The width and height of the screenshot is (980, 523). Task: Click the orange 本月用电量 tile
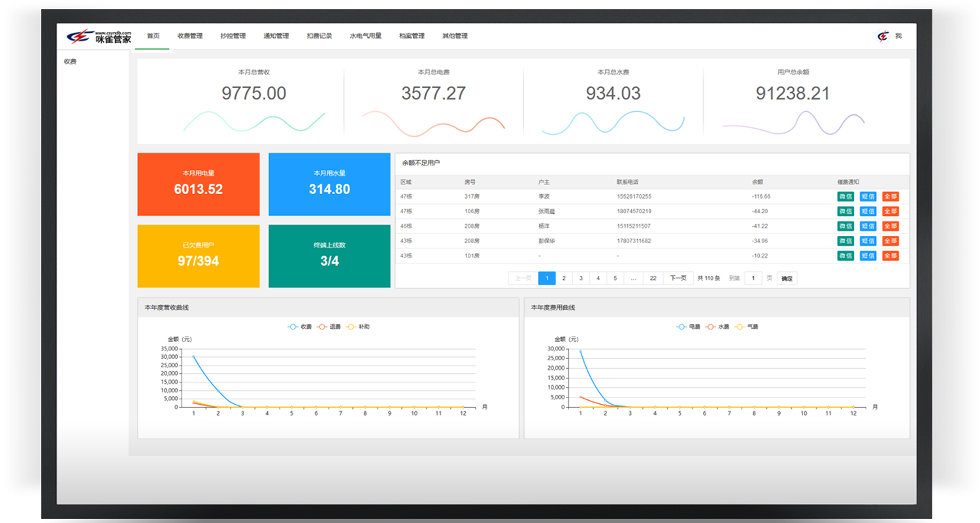(x=198, y=184)
